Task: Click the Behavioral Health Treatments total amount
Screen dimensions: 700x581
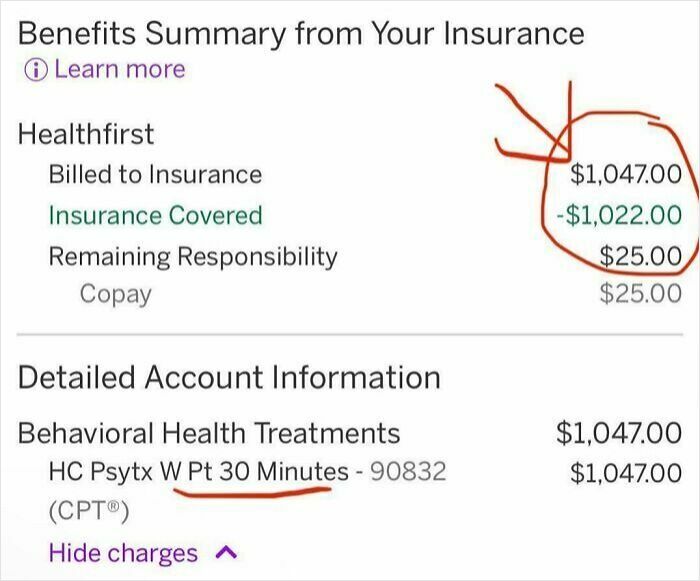Action: click(618, 433)
